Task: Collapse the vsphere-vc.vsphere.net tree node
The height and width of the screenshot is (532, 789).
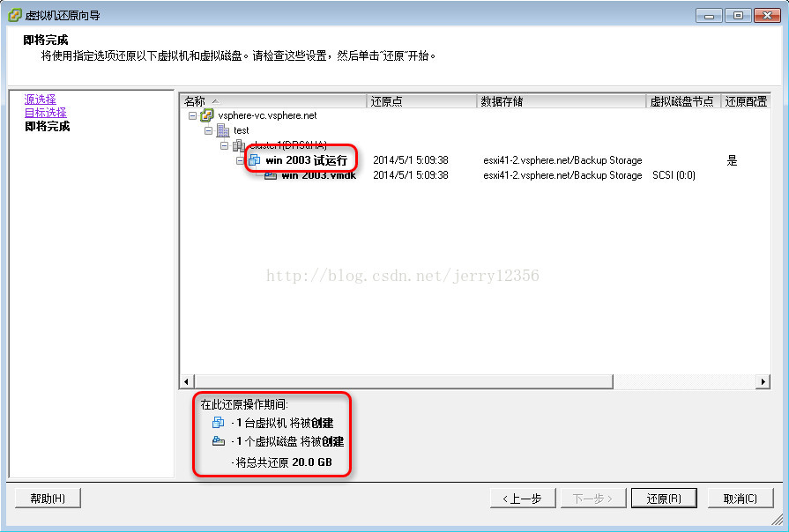Action: (192, 115)
